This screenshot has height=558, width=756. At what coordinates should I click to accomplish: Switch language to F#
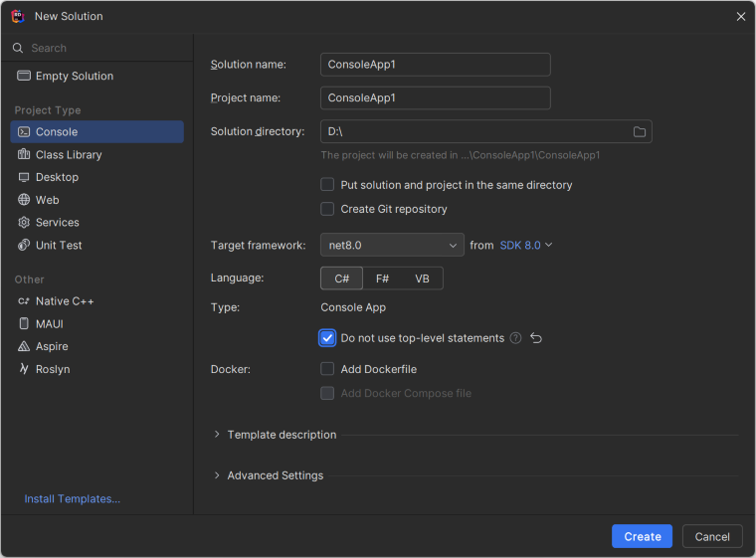pyautogui.click(x=382, y=279)
